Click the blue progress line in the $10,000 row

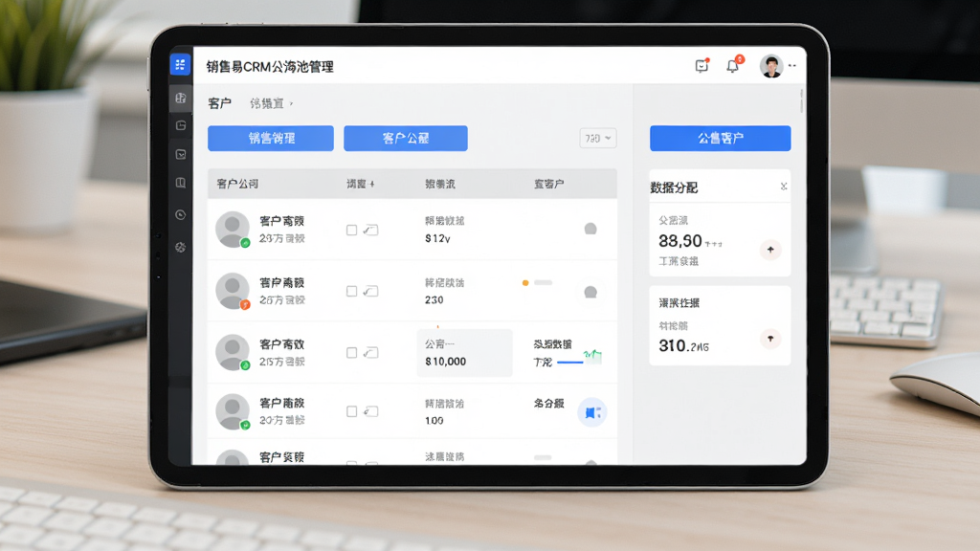click(569, 363)
